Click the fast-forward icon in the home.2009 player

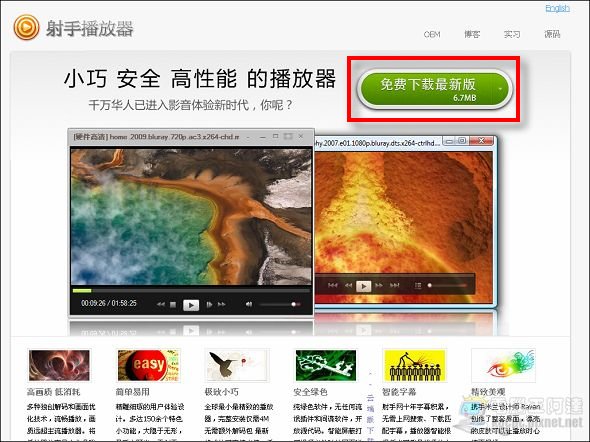coord(222,304)
